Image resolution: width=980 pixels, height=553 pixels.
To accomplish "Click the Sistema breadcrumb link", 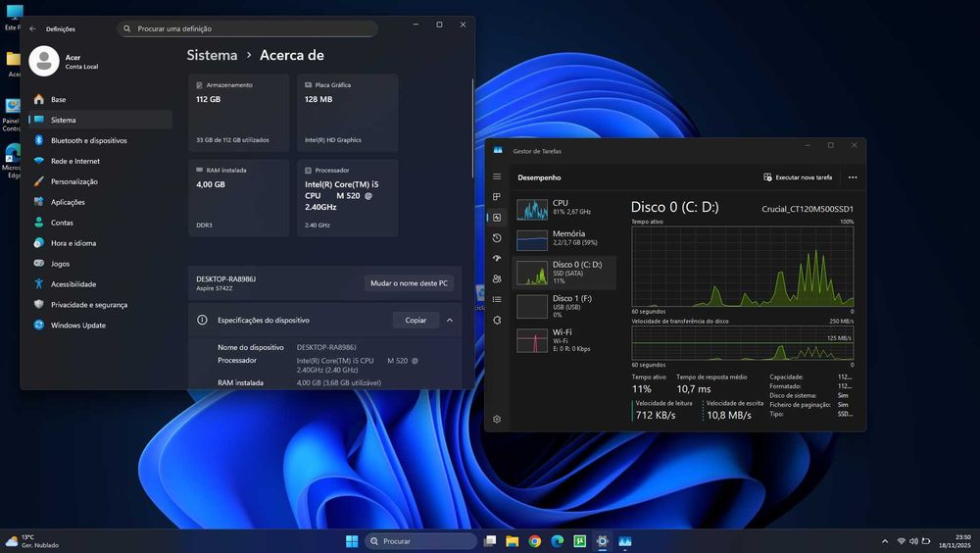I will [212, 55].
